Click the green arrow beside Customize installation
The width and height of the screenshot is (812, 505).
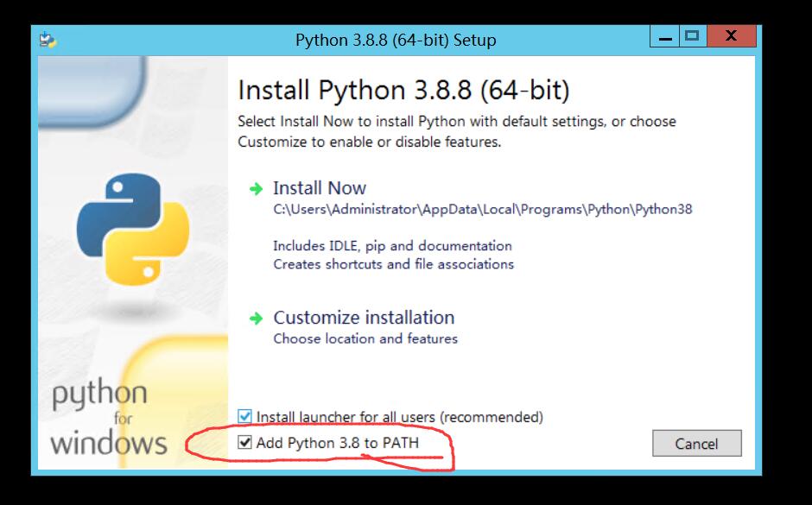256,319
